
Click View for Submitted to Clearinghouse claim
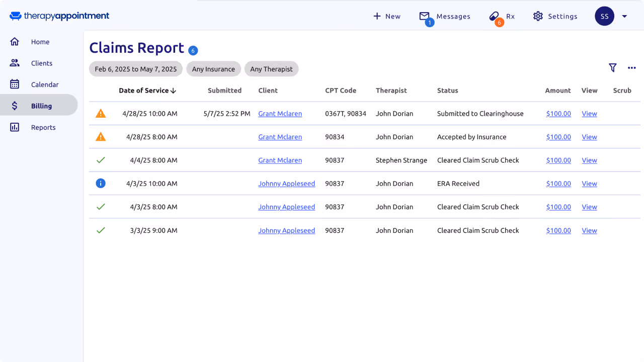[589, 114]
